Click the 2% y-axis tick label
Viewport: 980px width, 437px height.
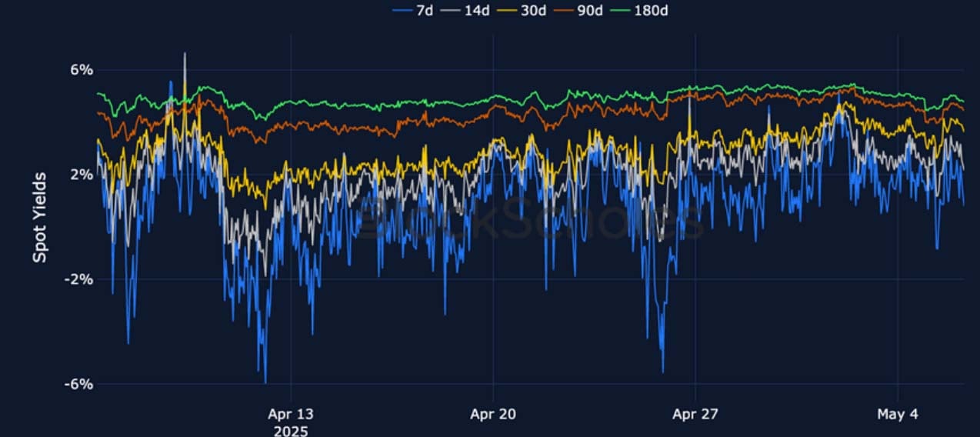tap(82, 175)
